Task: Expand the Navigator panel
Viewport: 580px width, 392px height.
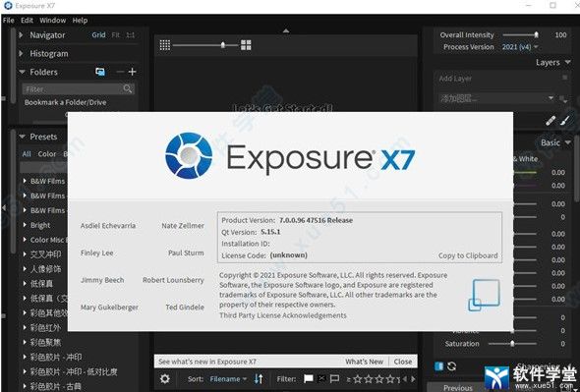Action: coord(21,34)
